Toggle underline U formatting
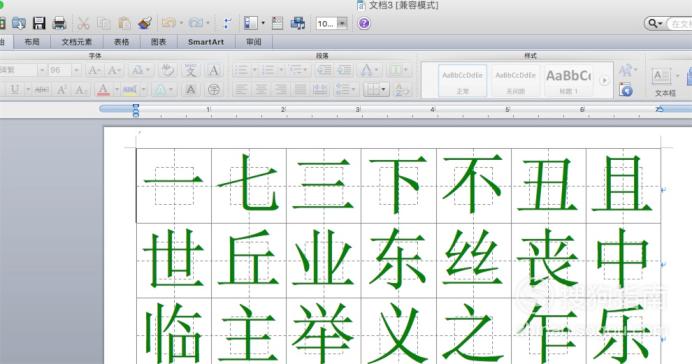692x364 pixels. point(15,90)
